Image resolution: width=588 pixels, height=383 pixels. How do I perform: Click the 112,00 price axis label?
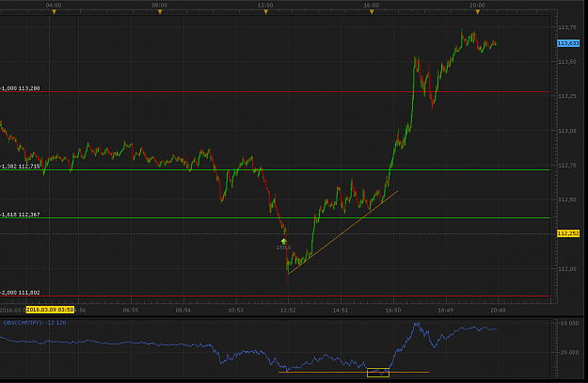click(567, 268)
